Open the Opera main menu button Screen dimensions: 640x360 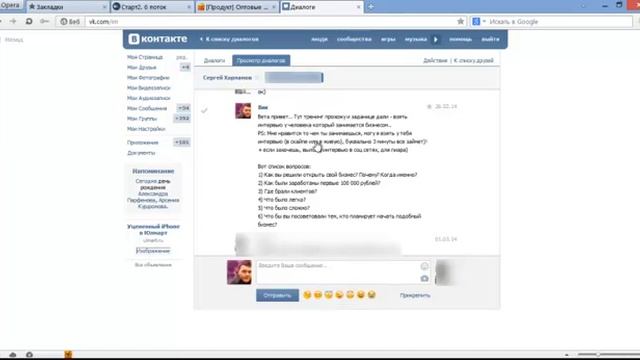point(10,5)
